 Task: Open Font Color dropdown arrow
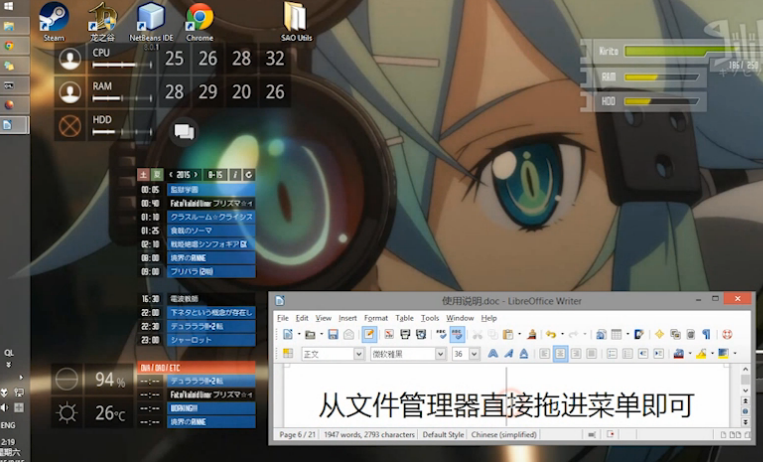pyautogui.click(x=690, y=354)
